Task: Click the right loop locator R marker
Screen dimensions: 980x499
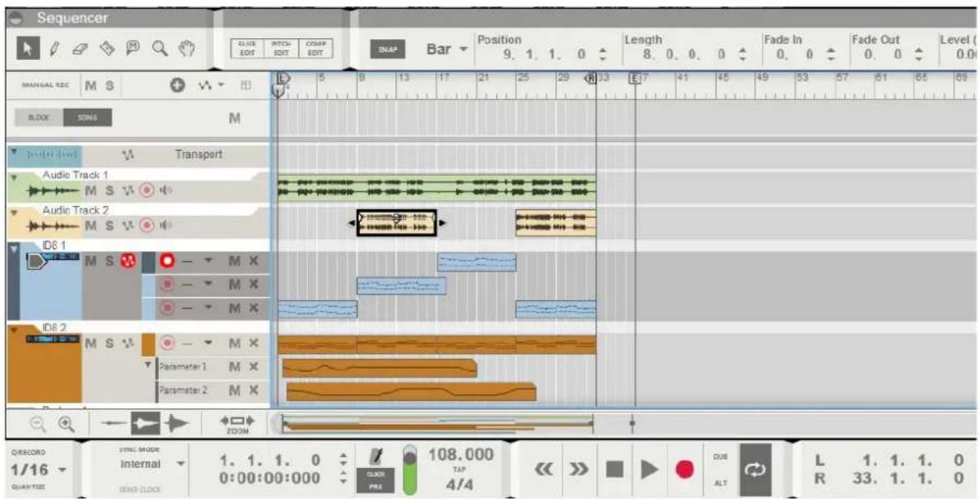Action: pos(590,79)
